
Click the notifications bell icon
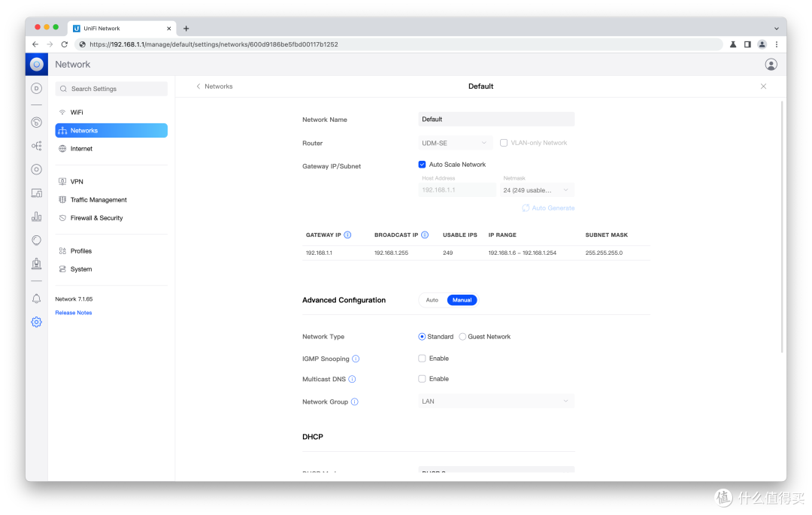point(36,298)
